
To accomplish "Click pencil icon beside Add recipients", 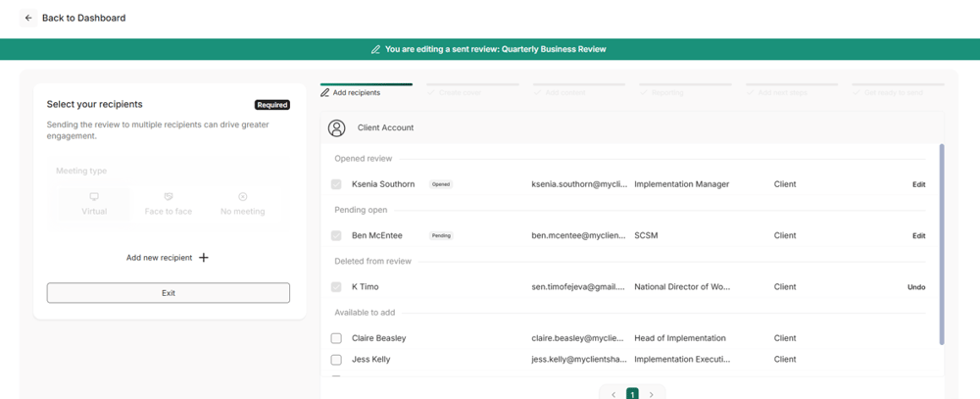I will tap(324, 92).
